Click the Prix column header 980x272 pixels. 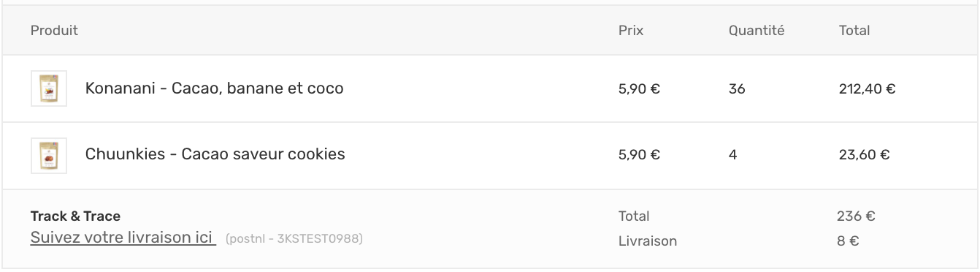tap(631, 31)
